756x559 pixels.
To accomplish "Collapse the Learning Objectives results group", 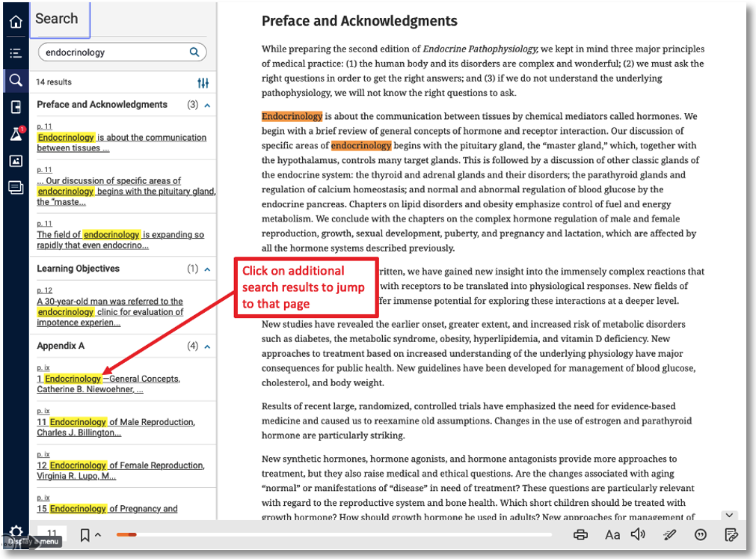I will click(207, 269).
